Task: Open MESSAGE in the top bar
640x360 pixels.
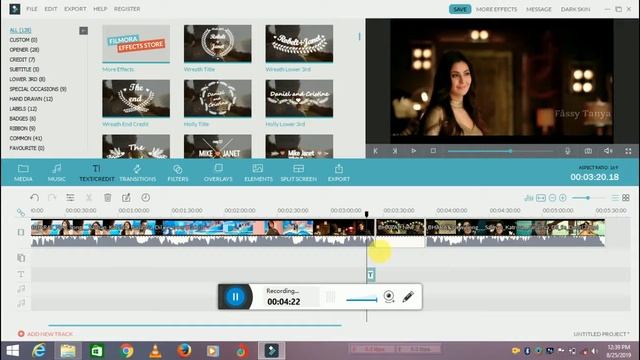Action: pos(539,9)
